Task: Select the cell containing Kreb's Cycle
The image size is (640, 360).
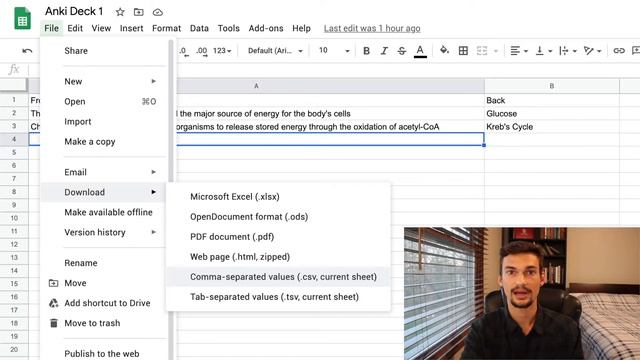Action: (x=552, y=127)
